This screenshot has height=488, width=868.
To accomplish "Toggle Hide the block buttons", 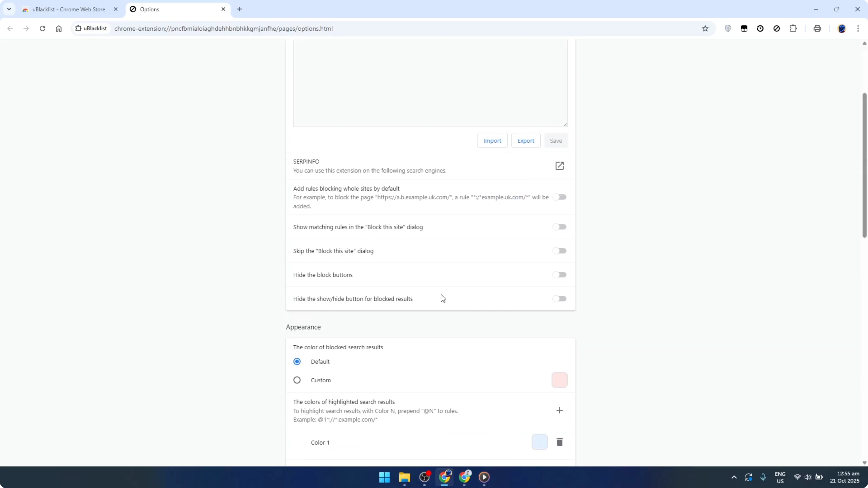I will (559, 274).
